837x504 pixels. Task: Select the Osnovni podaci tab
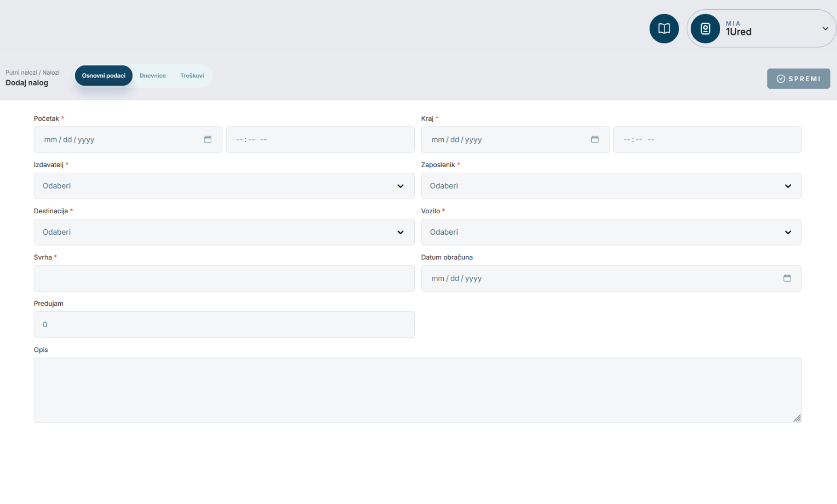point(104,76)
